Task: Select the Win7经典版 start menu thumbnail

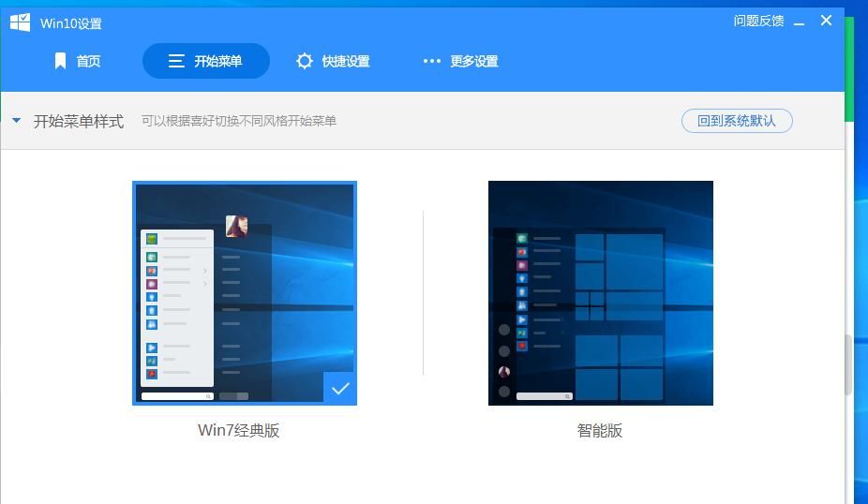Action: coord(245,293)
